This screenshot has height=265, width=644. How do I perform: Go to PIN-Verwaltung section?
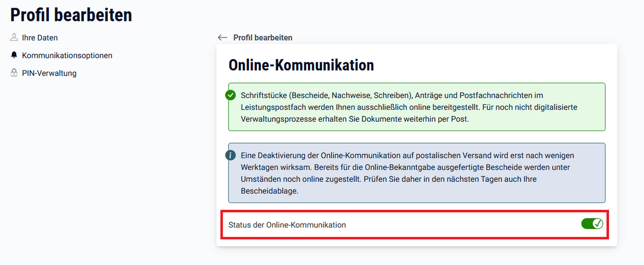[49, 73]
